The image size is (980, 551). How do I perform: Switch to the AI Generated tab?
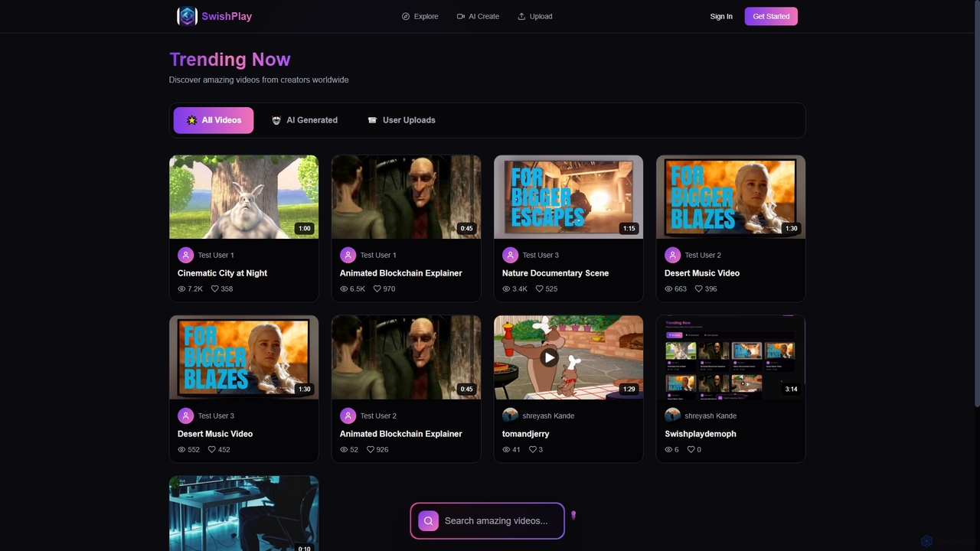[x=305, y=120]
